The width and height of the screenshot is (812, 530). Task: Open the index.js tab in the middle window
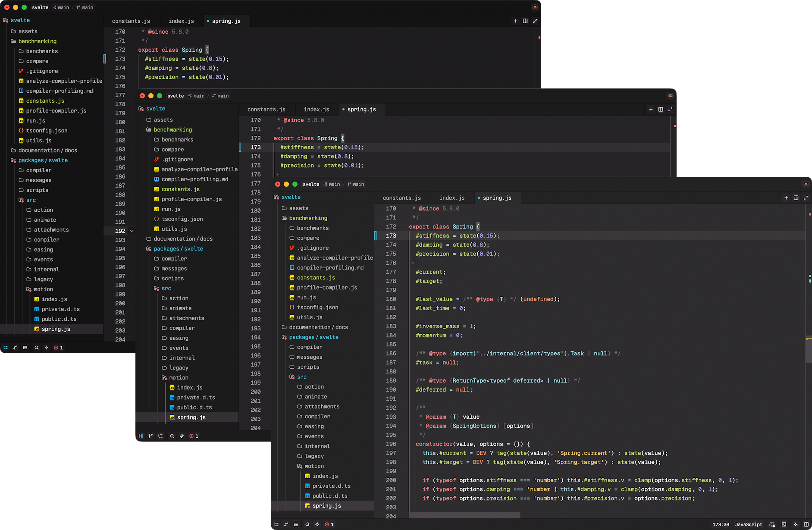pos(317,110)
